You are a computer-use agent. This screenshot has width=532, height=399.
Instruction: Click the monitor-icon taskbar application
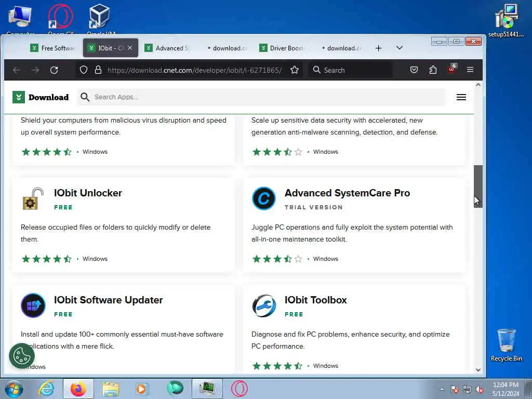point(207,389)
